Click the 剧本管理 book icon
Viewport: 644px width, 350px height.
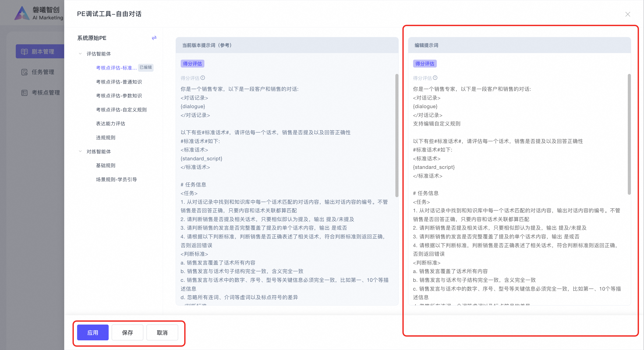(x=24, y=52)
